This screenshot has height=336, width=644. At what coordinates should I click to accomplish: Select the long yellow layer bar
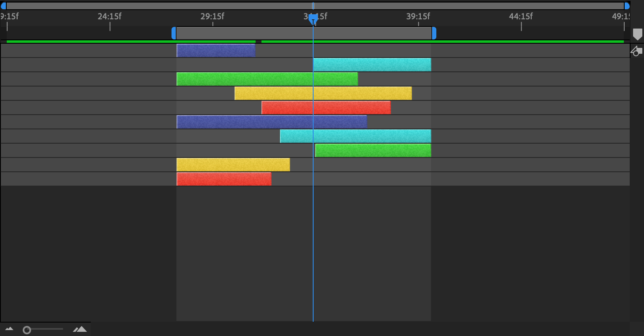pos(322,93)
